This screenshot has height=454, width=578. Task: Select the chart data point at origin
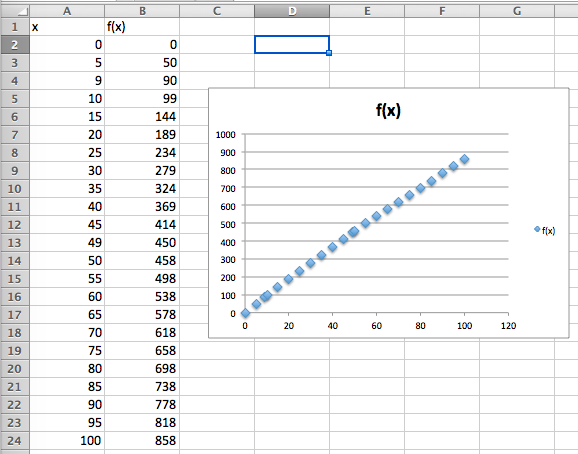pyautogui.click(x=245, y=313)
